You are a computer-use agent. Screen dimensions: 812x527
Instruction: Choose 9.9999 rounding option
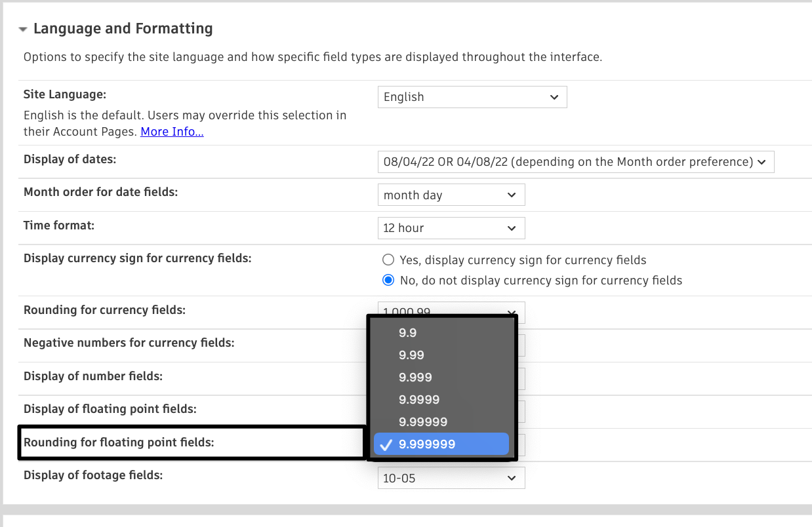tap(419, 400)
